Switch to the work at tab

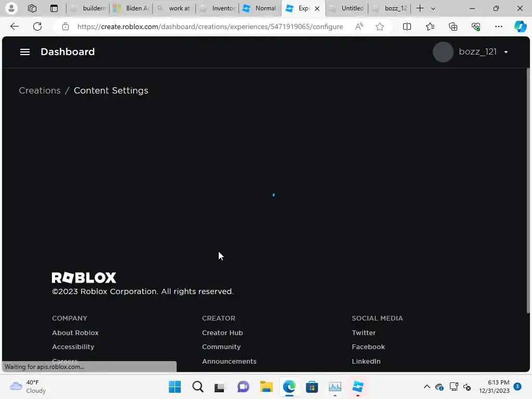tap(175, 8)
